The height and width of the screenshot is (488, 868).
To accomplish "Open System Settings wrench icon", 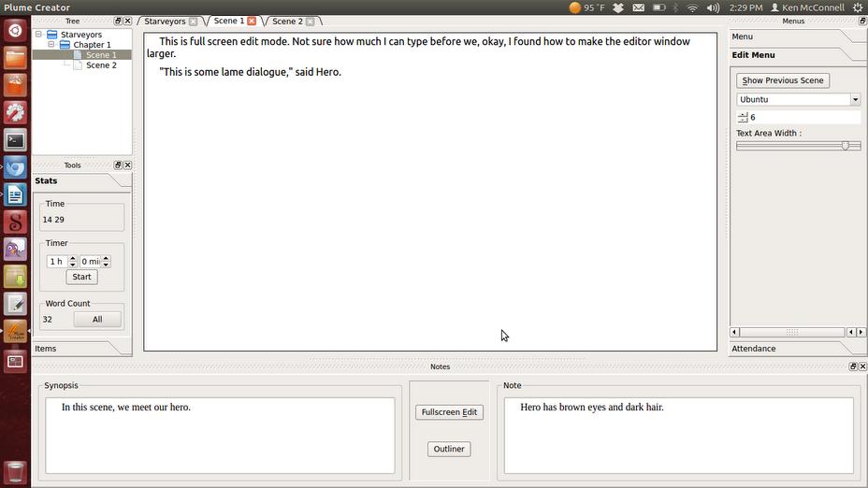I will tap(15, 112).
